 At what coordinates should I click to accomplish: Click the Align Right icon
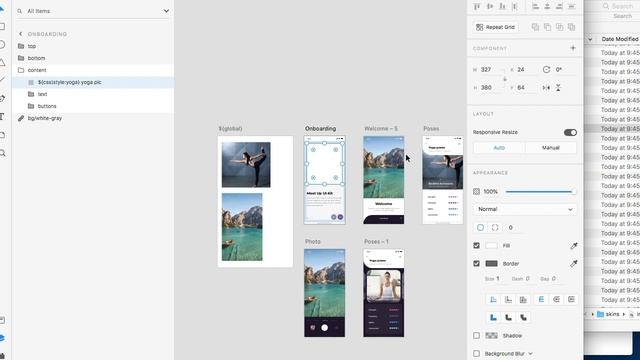click(x=560, y=6)
